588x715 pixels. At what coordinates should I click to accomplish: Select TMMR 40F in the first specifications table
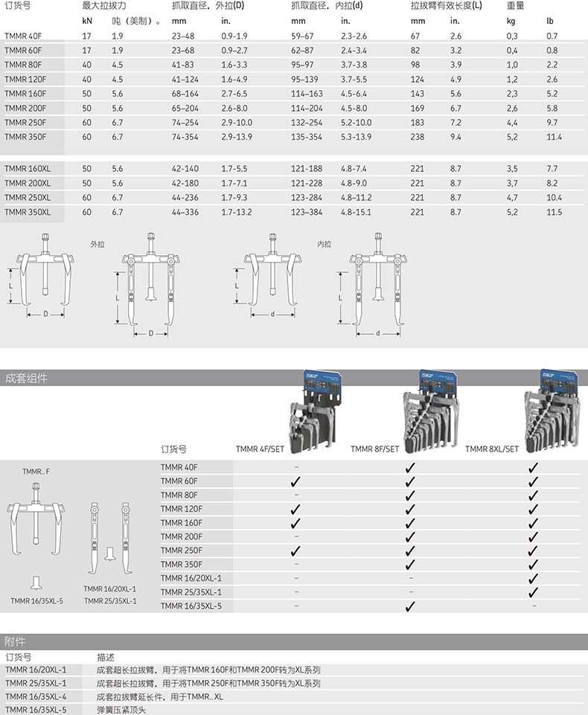[24, 36]
